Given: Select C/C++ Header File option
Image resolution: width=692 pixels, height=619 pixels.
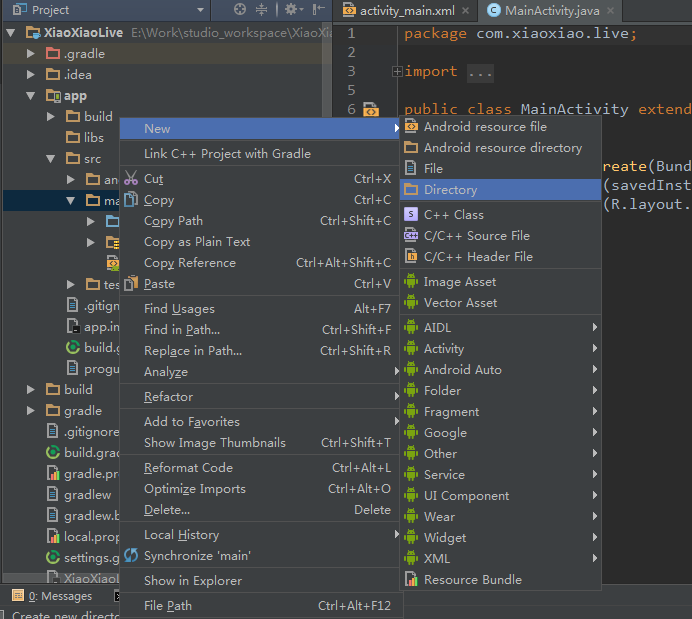Looking at the screenshot, I should pos(500,257).
